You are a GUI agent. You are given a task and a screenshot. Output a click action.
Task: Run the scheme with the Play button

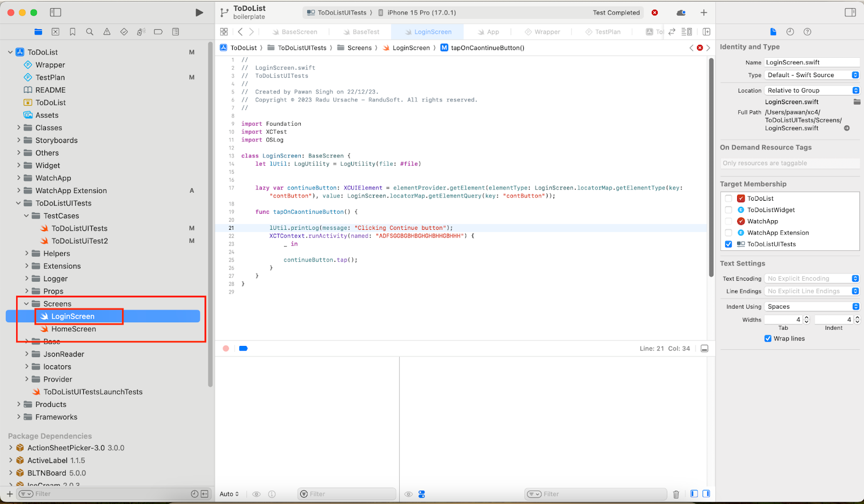pos(199,12)
